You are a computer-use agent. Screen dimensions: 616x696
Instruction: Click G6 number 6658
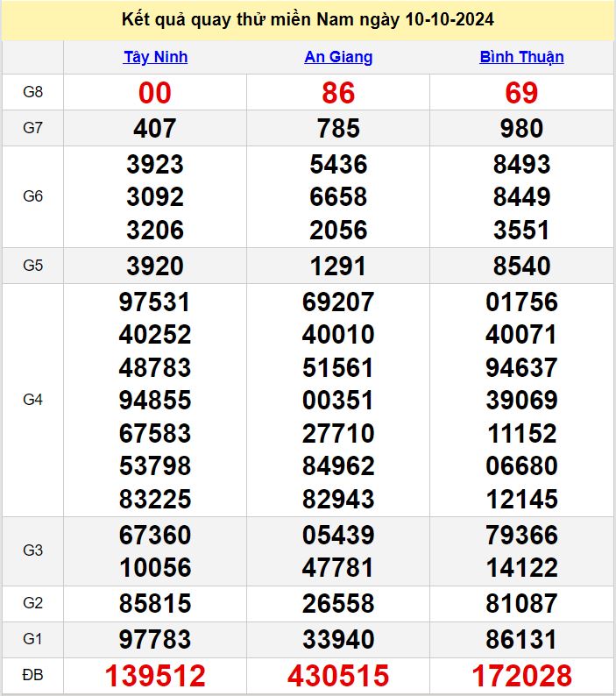[x=338, y=197]
